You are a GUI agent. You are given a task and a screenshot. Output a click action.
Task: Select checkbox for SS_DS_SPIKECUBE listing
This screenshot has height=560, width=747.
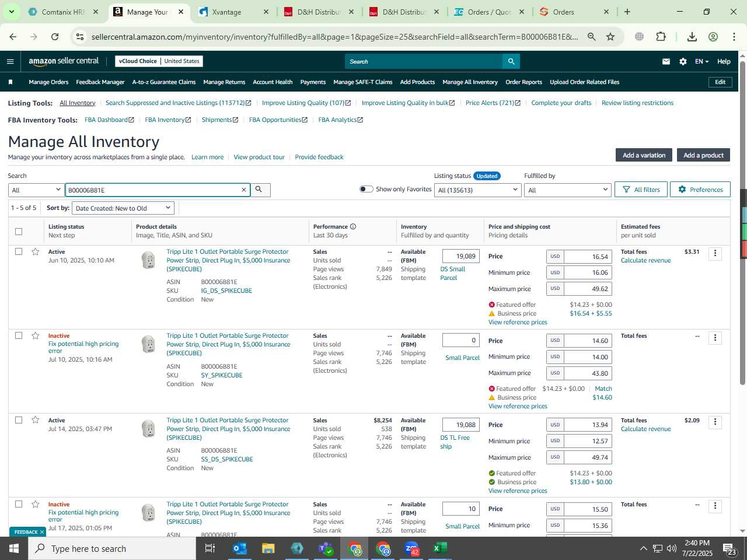[x=19, y=420]
